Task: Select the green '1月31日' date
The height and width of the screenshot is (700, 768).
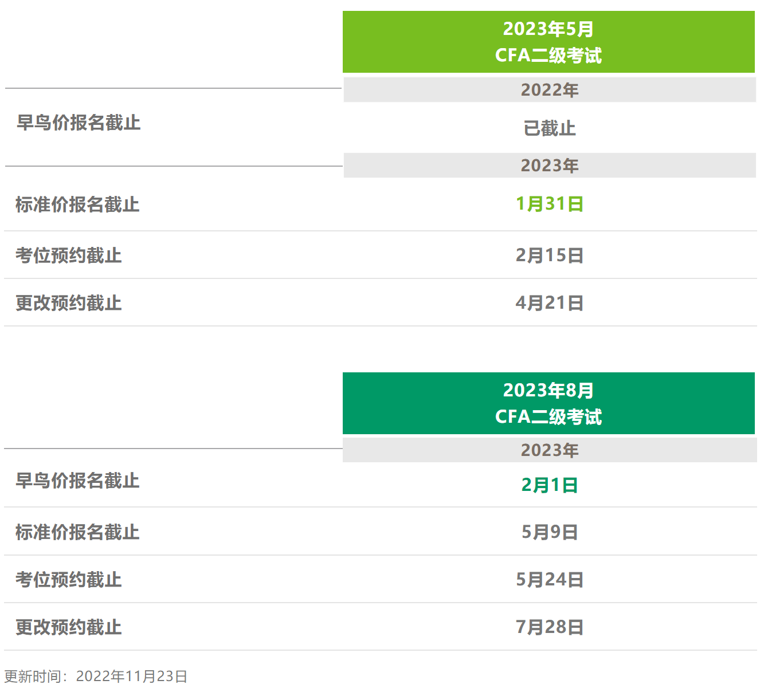Action: pos(550,204)
